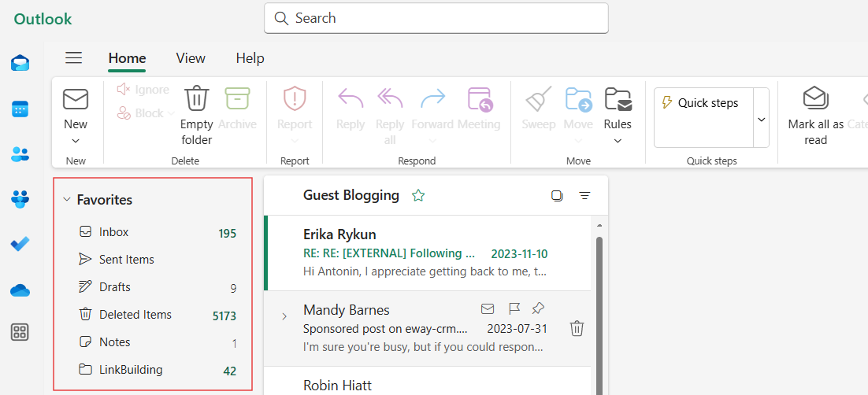Viewport: 868px width, 395px height.
Task: Open the Mail app in sidebar
Action: pos(20,63)
